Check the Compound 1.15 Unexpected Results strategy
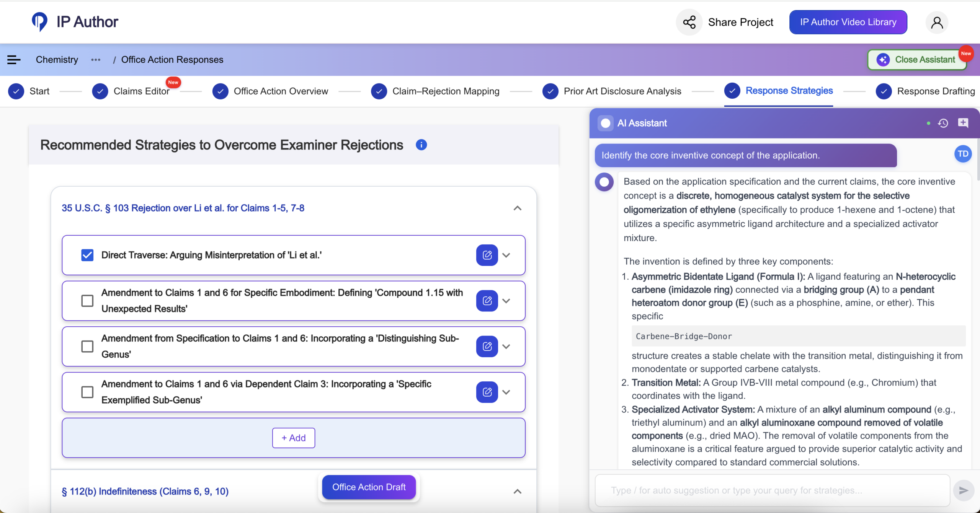 [87, 301]
